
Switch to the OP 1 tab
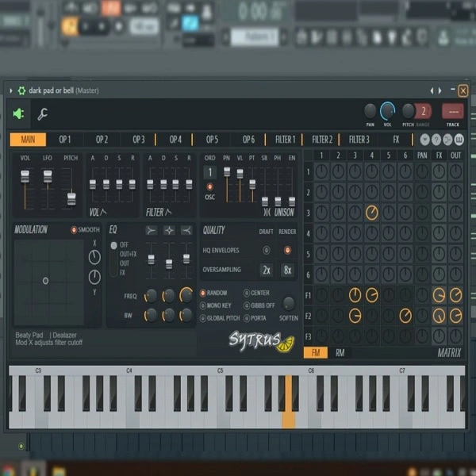[x=65, y=140]
